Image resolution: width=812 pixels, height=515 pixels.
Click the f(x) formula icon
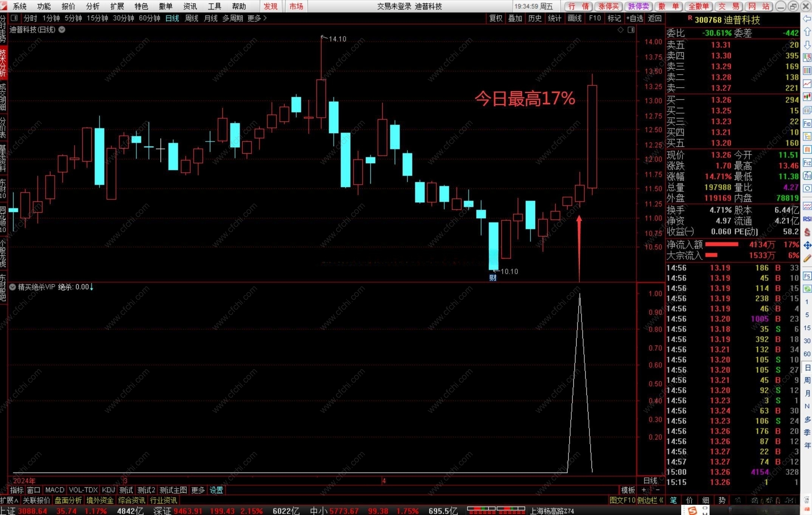807,175
